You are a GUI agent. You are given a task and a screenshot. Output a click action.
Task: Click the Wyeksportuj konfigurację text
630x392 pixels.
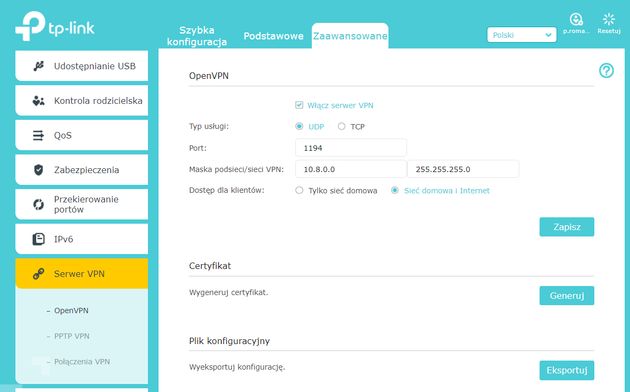pyautogui.click(x=237, y=367)
